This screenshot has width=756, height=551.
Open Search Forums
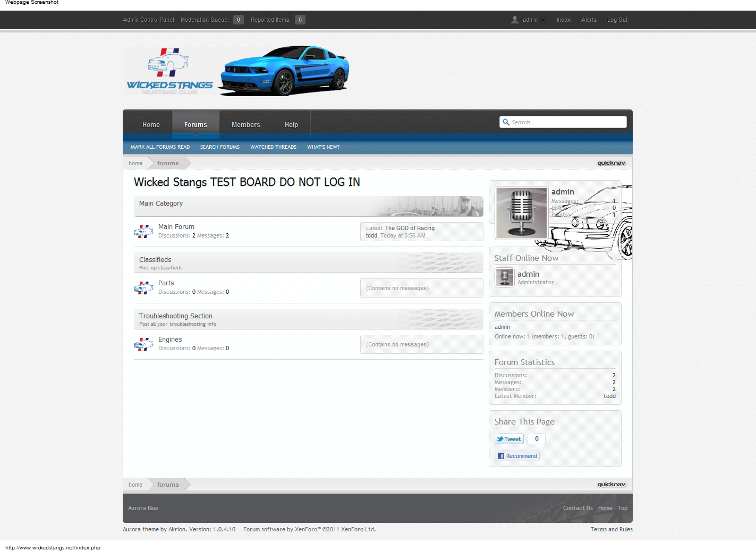220,147
